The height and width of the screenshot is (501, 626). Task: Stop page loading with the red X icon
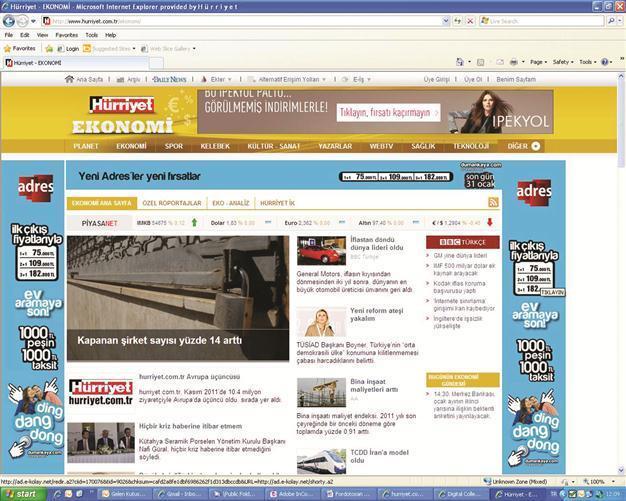(470, 21)
